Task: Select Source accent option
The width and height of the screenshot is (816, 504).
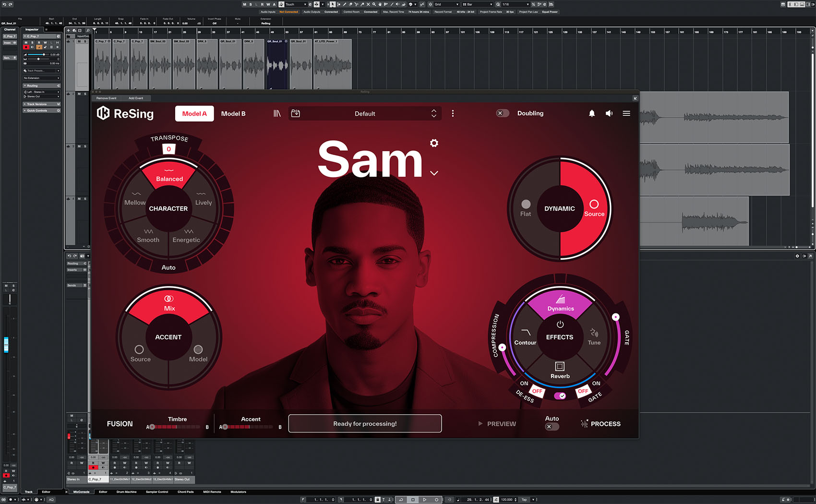Action: click(140, 354)
